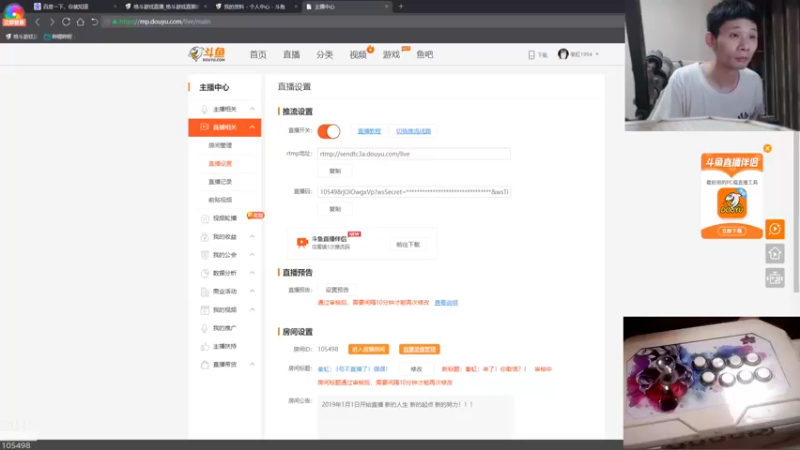Click the 房间公告 announcement text area

[x=415, y=416]
